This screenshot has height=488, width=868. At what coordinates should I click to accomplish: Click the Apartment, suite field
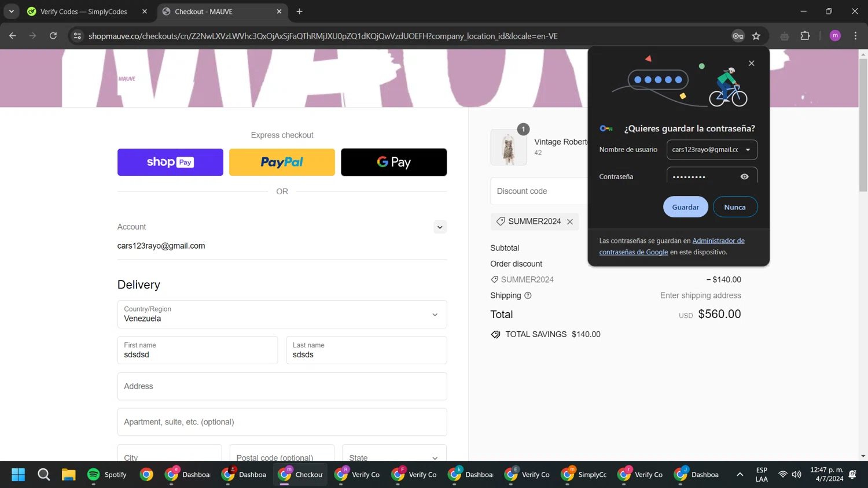pos(282,422)
